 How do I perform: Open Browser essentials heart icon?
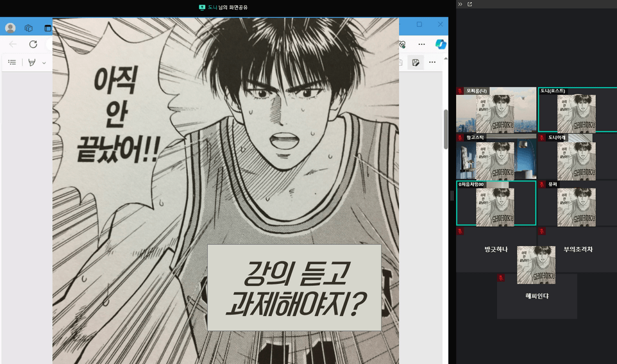coord(401,44)
